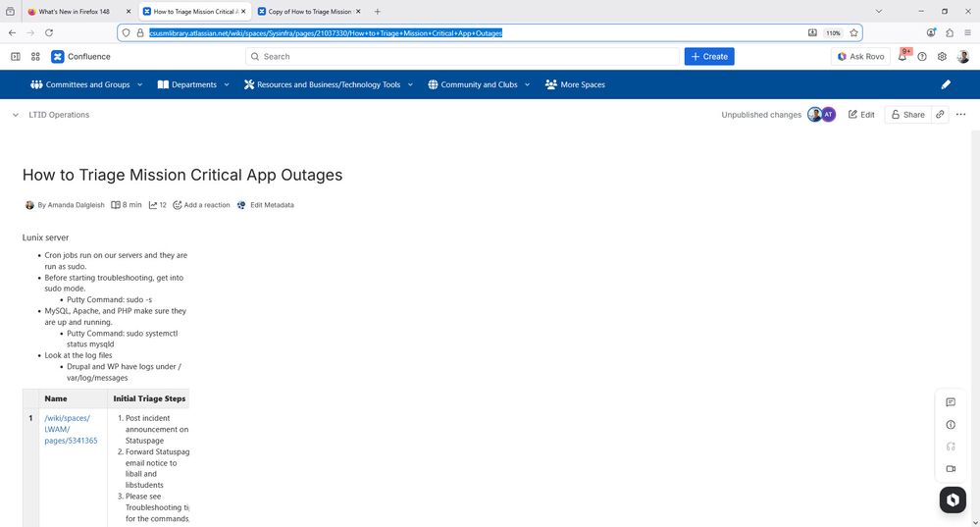Click the pencil icon in blue navigation bar
980x527 pixels.
pyautogui.click(x=946, y=84)
